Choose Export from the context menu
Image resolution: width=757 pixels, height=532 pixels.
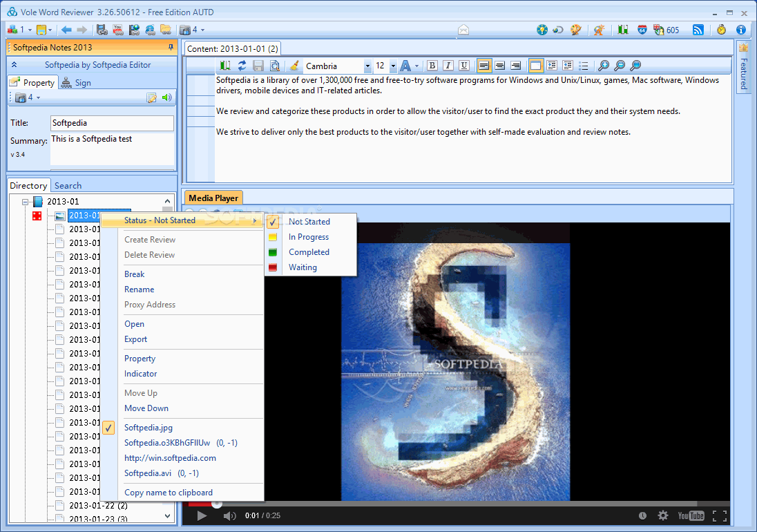click(x=135, y=339)
